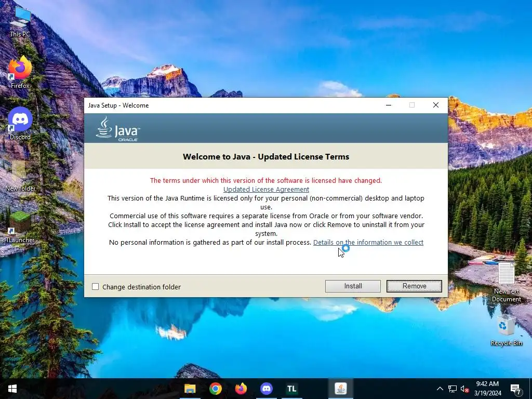The height and width of the screenshot is (399, 532).
Task: Show hidden system tray icons
Action: tap(440, 389)
